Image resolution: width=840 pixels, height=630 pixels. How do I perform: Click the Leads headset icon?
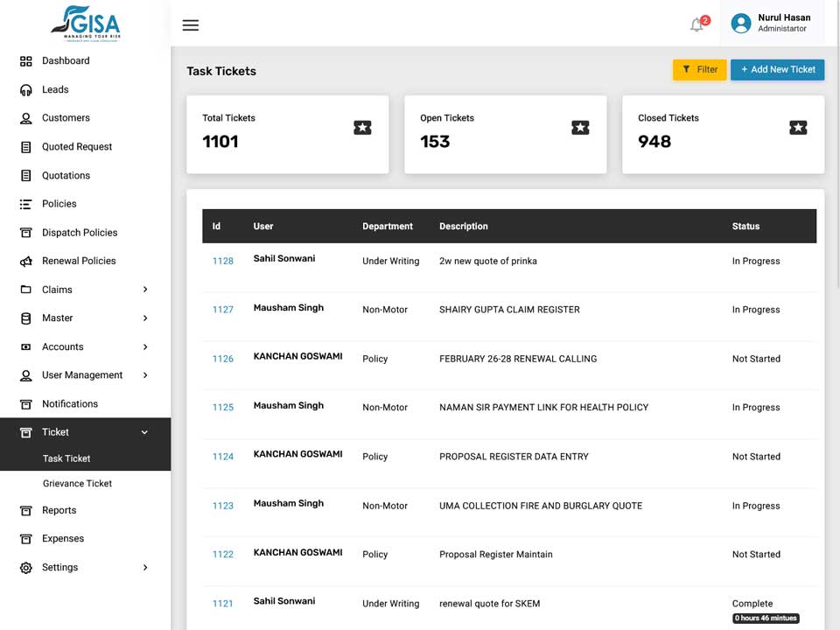pyautogui.click(x=25, y=90)
